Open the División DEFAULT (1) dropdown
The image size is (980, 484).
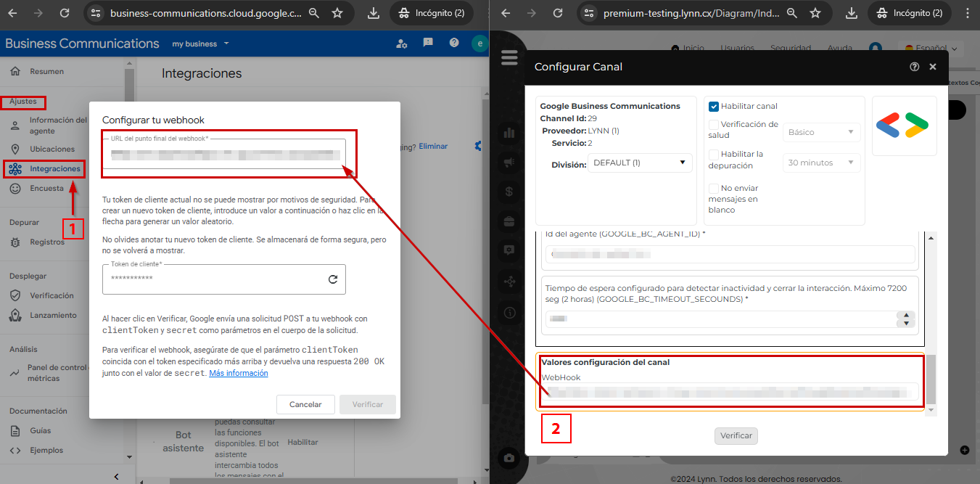click(641, 163)
